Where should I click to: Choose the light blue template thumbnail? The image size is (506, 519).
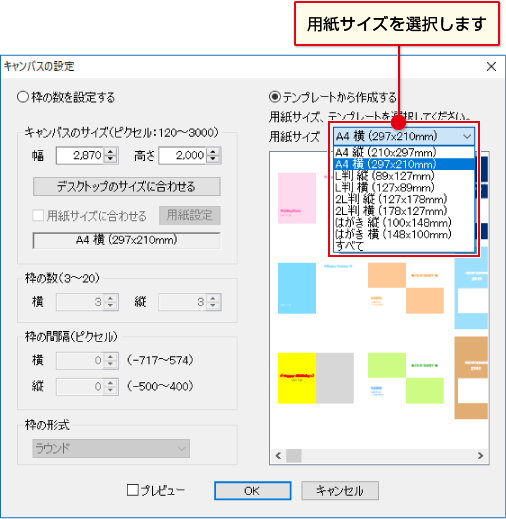[297, 288]
